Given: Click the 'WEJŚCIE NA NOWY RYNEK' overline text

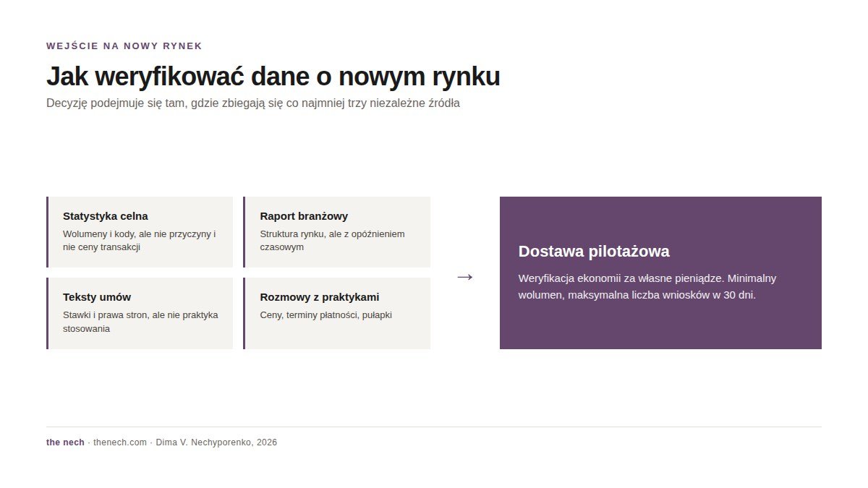Looking at the screenshot, I should [x=124, y=46].
